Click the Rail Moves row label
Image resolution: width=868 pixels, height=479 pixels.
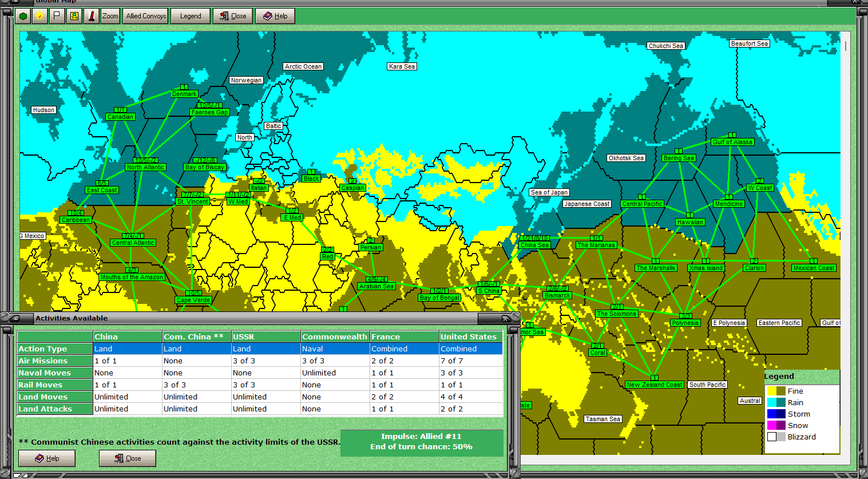(x=55, y=385)
